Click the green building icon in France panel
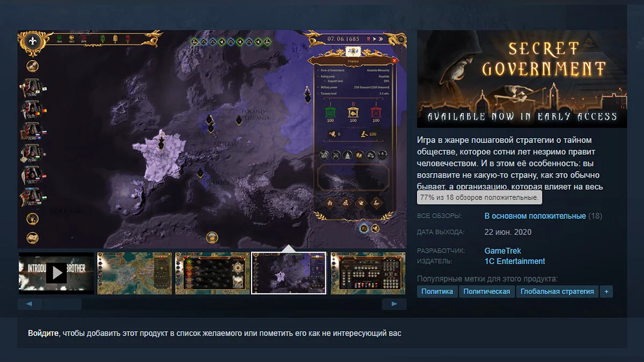 [331, 112]
